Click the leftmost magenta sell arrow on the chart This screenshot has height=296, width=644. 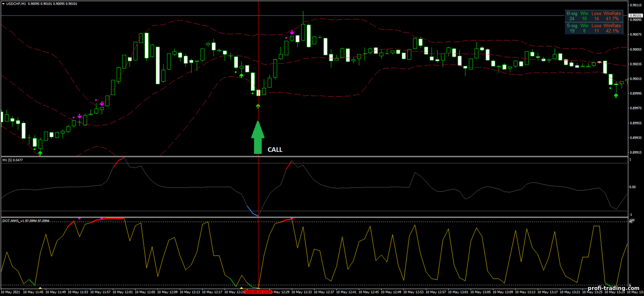click(79, 116)
